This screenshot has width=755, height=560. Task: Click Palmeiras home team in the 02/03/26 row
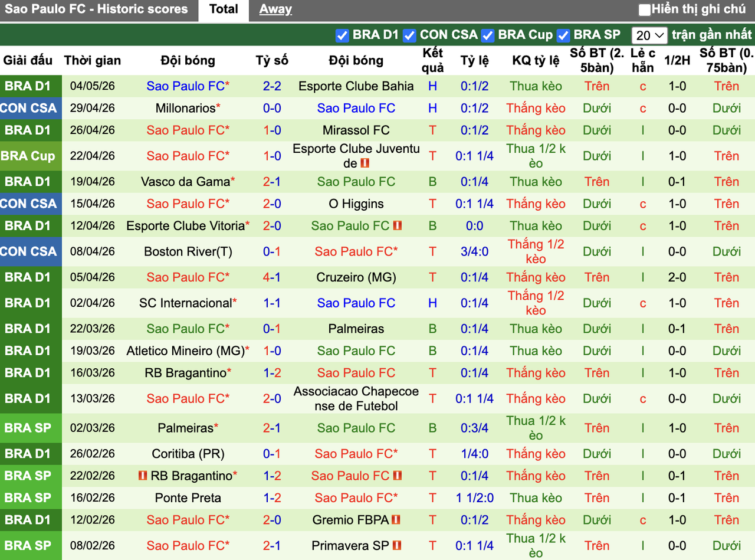coord(185,428)
